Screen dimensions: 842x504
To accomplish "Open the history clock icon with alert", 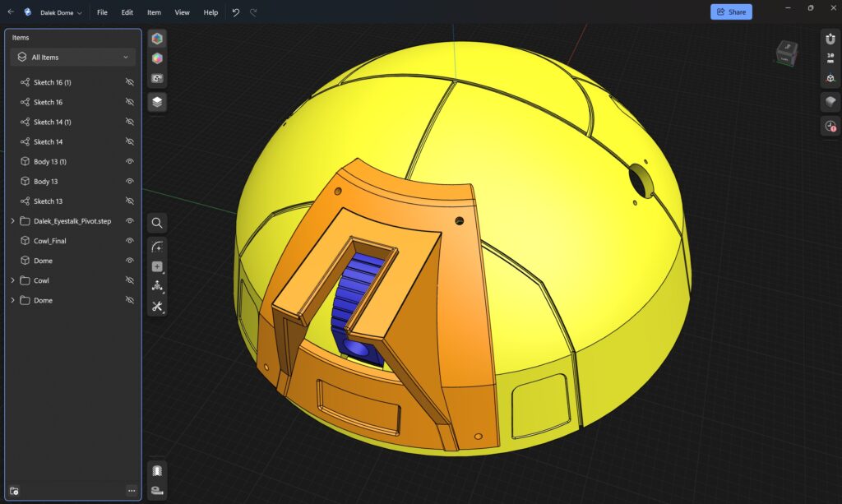I will point(830,126).
